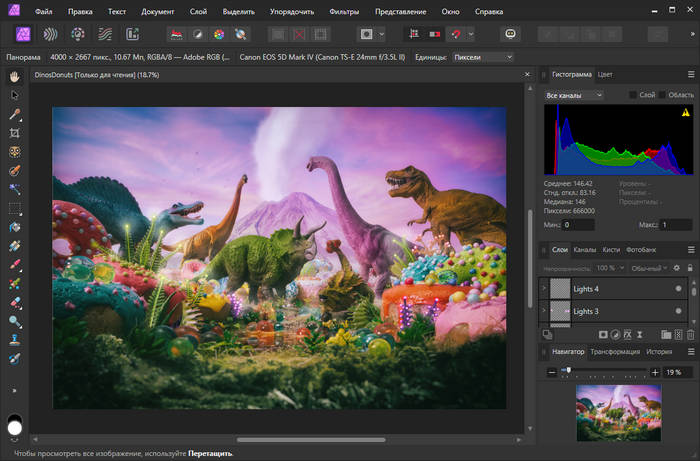Toggle snapping with the magnet icon
Image resolution: width=700 pixels, height=461 pixels.
(x=458, y=34)
